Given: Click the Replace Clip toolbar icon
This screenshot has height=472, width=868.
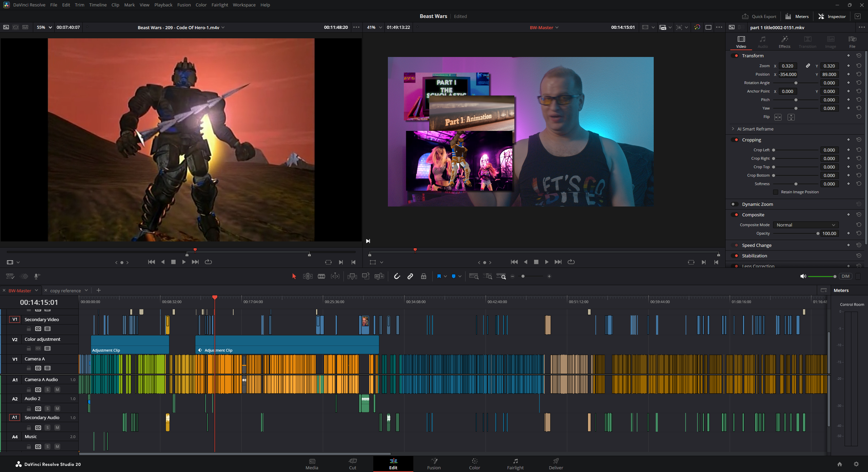Looking at the screenshot, I should (379, 276).
